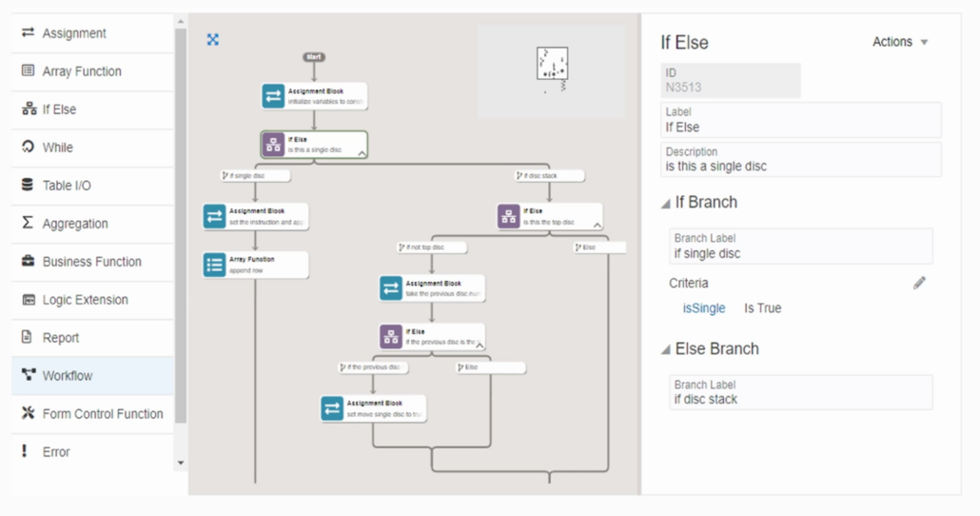Click the top Assignment Block node icon
This screenshot has height=516, width=980.
pyautogui.click(x=273, y=96)
